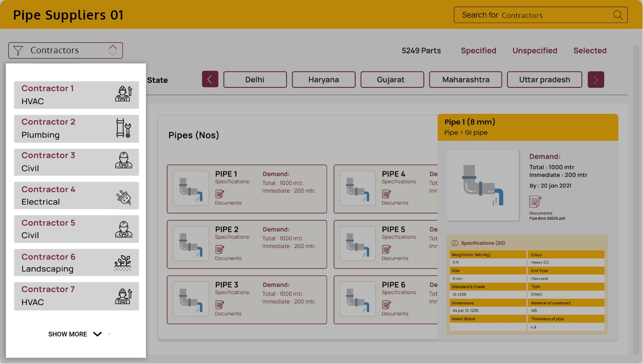Open PIPE 1 Specifications link
The image size is (643, 364).
pos(232,182)
